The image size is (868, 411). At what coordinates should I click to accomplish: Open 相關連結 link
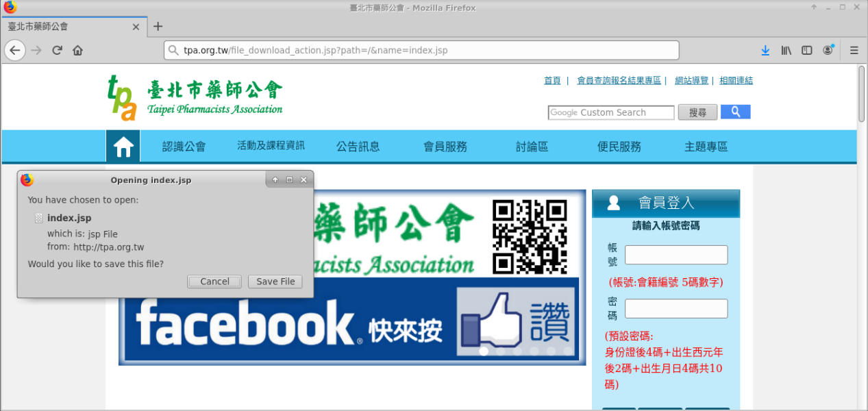736,81
